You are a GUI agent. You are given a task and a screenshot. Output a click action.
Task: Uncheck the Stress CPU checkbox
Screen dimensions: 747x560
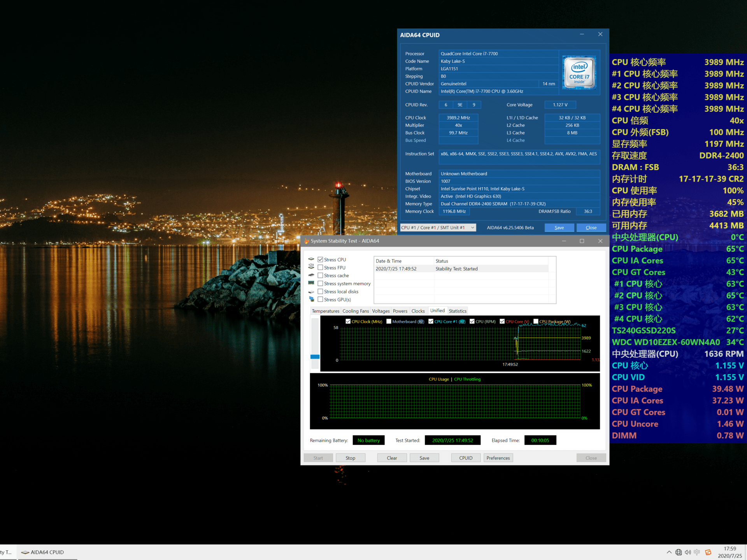(x=321, y=259)
